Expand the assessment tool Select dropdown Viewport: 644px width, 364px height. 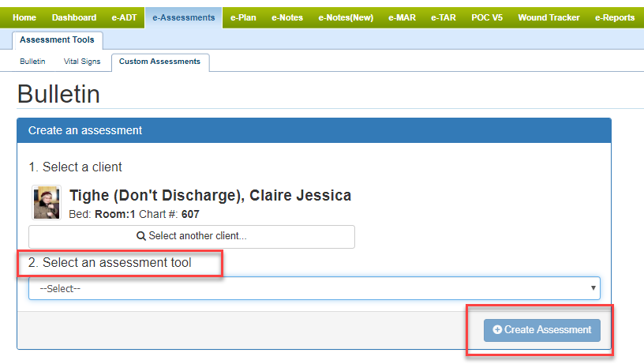[314, 288]
